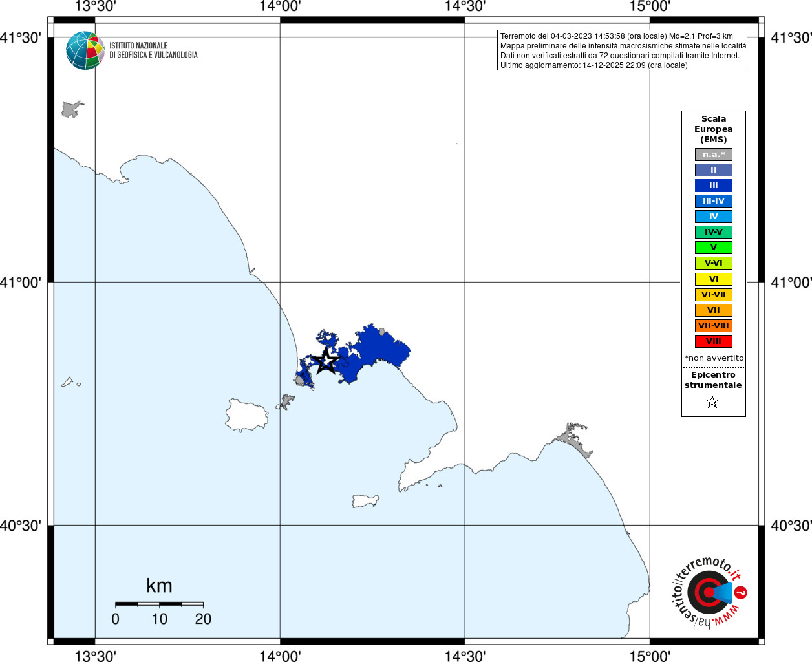Viewport: 812px width, 662px height.
Task: Select the green V legend swatch
Action: point(714,248)
